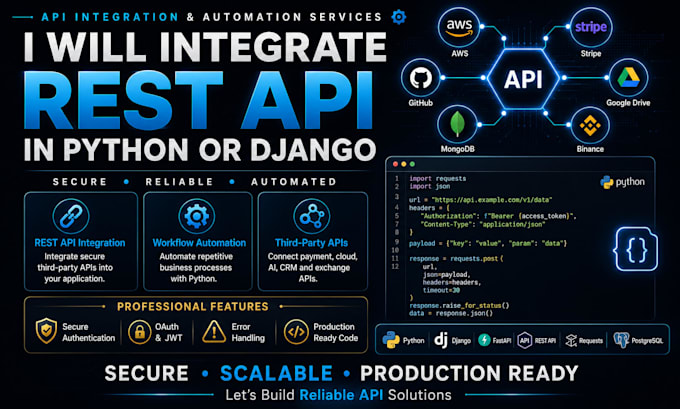Click the word SECURE in bottom tagline
This screenshot has height=409, width=680.
147,373
